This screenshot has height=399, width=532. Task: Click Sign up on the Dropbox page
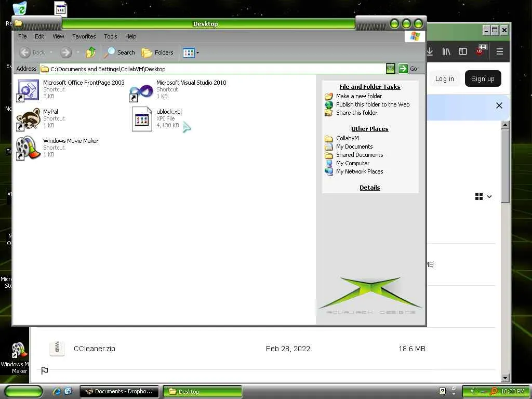(x=483, y=79)
